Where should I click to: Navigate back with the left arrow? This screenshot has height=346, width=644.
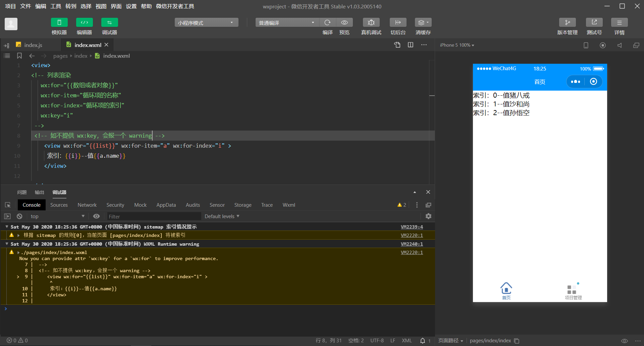click(32, 56)
